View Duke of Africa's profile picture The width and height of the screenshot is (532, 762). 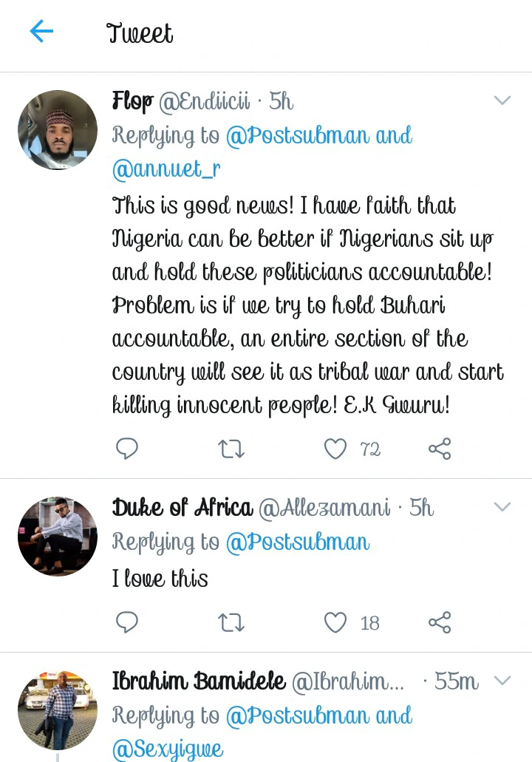tap(58, 537)
